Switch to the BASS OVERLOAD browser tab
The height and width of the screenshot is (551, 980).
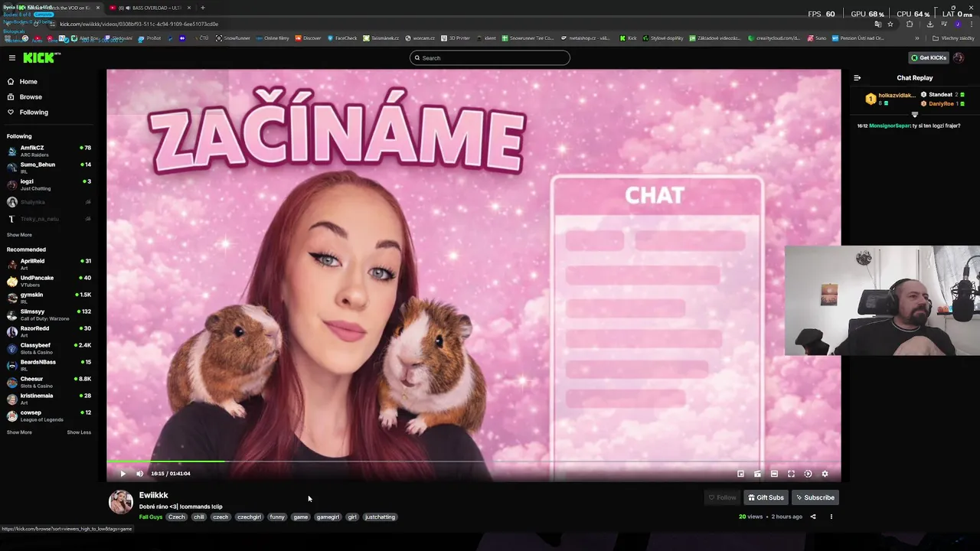coord(150,8)
